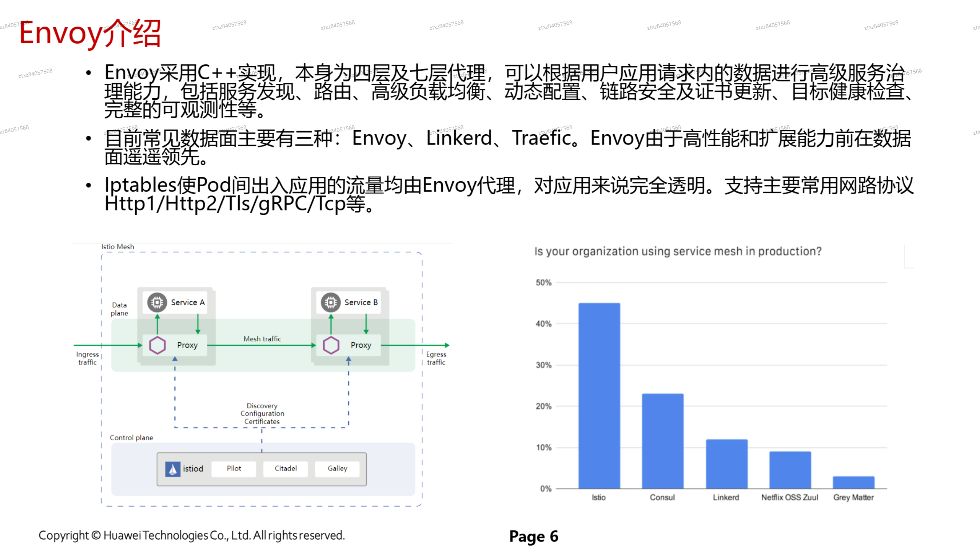Click the chart title about service mesh

(677, 251)
